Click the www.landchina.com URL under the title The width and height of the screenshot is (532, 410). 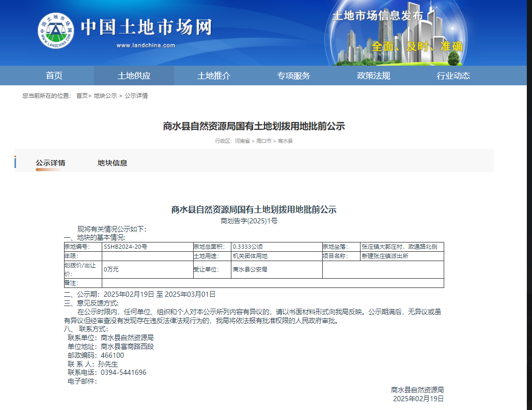(x=146, y=45)
